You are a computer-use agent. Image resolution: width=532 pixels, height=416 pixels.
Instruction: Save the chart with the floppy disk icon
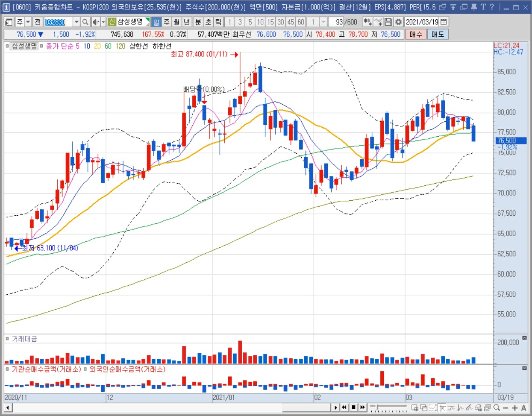pyautogui.click(x=388, y=22)
